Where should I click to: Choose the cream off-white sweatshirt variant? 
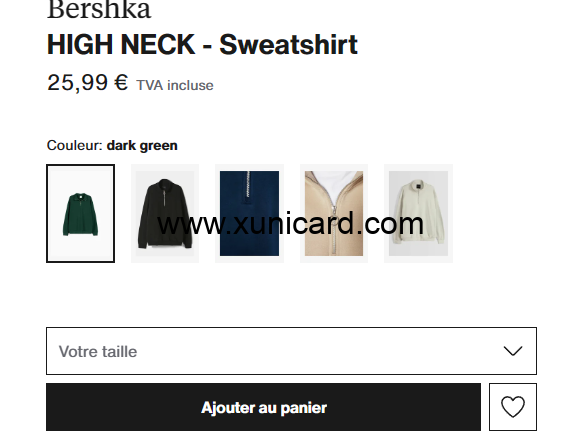coord(418,213)
